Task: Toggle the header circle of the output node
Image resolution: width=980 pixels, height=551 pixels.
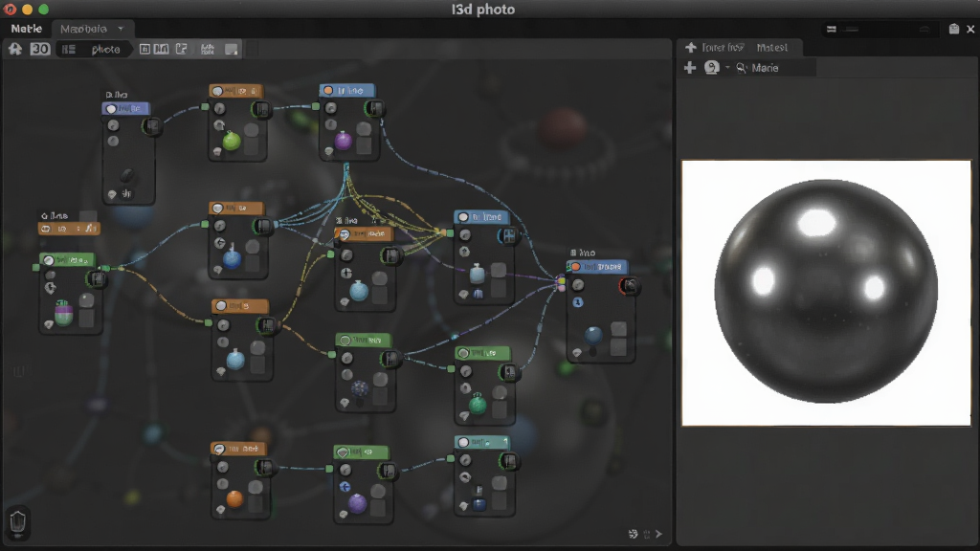Action: pos(575,267)
